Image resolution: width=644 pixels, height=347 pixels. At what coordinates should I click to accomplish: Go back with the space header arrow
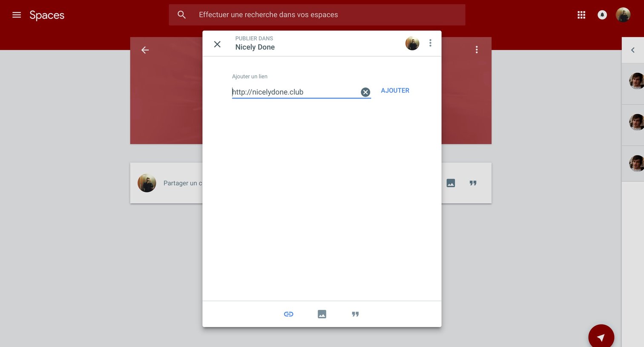[145, 50]
